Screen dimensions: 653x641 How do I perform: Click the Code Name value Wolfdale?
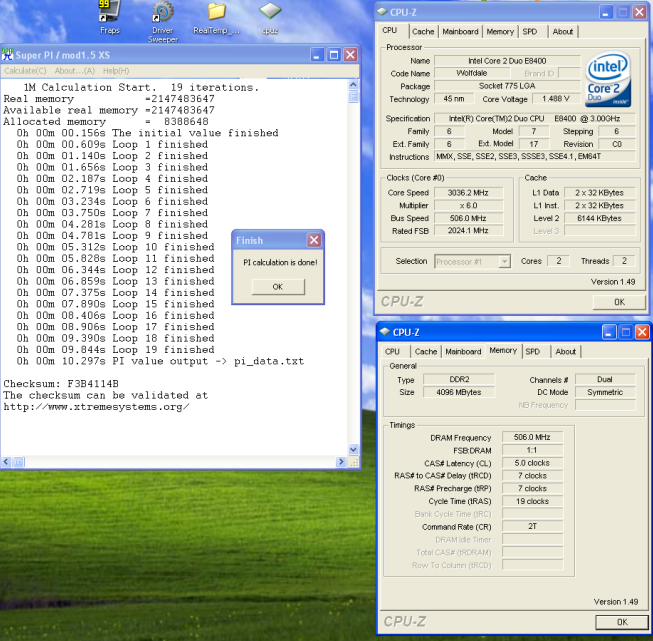[471, 73]
